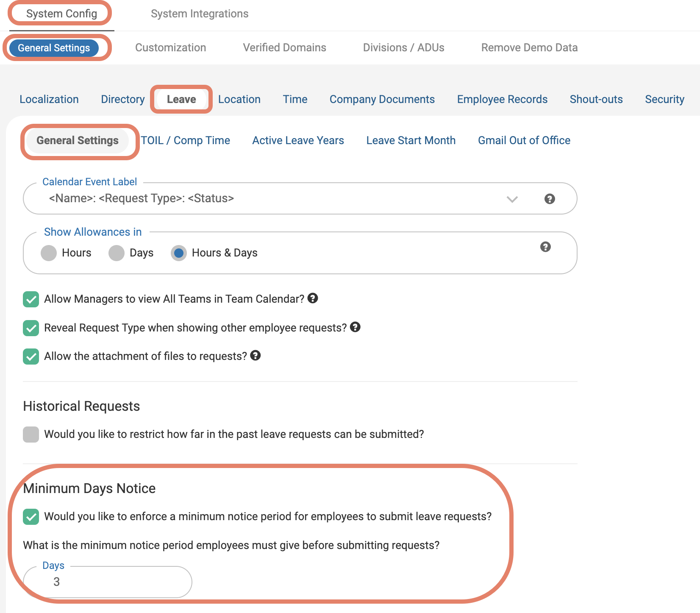Open the TOIL / Comp Time tab
The image size is (700, 613).
tap(185, 140)
